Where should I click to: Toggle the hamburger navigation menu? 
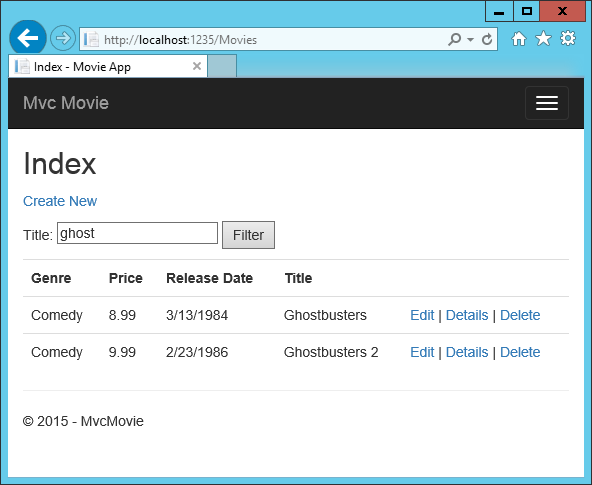point(547,103)
